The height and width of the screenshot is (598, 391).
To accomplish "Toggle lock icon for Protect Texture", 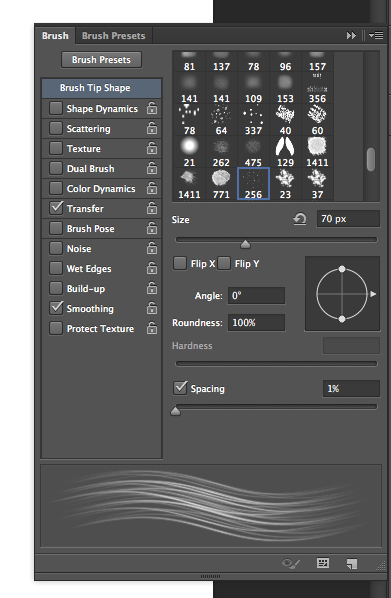I will (x=152, y=328).
